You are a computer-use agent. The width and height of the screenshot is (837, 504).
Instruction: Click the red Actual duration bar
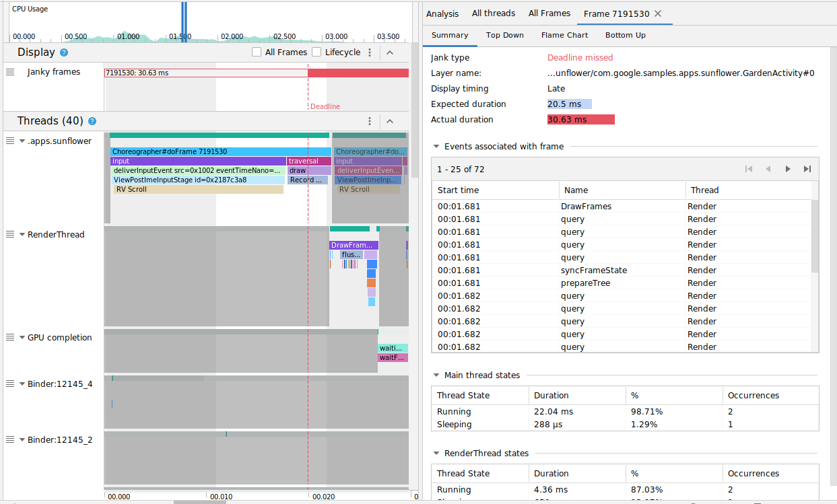click(x=580, y=119)
